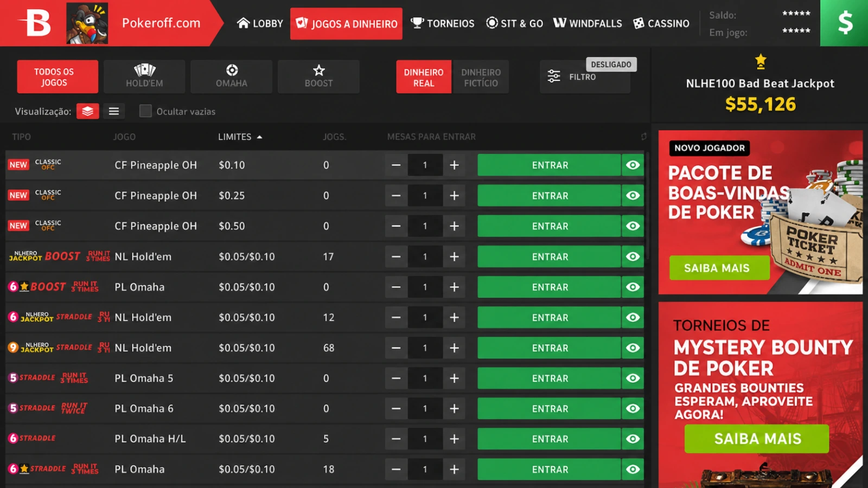Observe the $0.50 Pineapple OH table
The image size is (868, 488).
point(633,226)
